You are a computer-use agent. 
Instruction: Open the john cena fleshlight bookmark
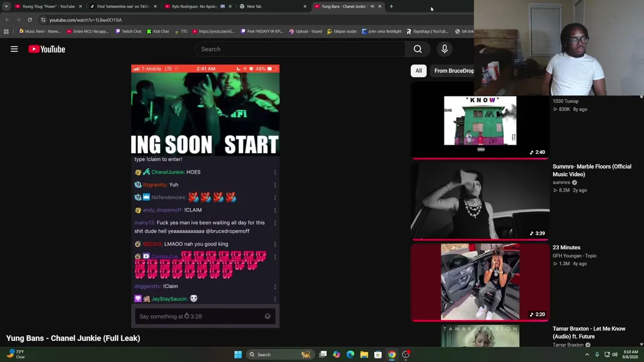[x=381, y=31]
